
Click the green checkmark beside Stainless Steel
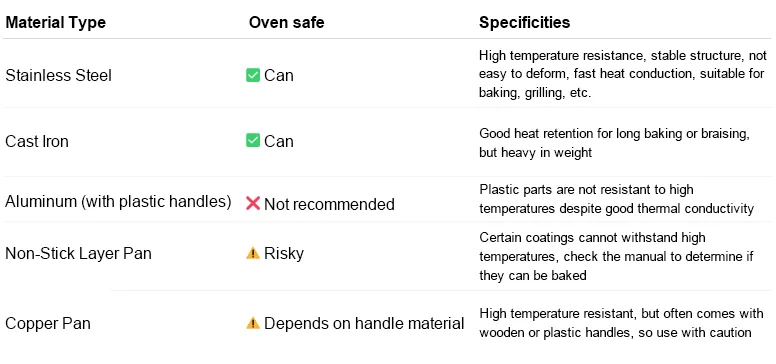tap(253, 76)
